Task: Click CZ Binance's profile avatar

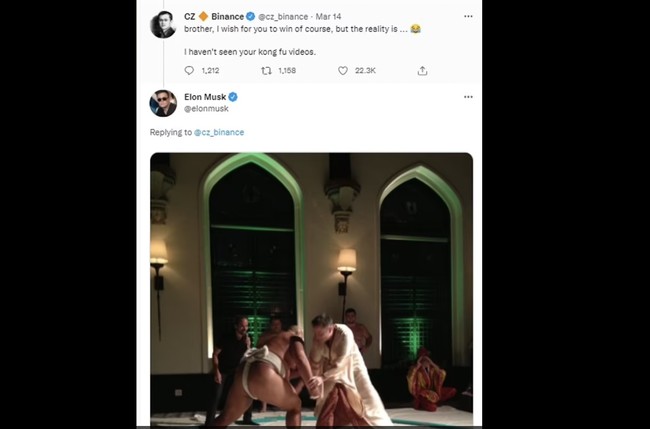Action: point(163,25)
